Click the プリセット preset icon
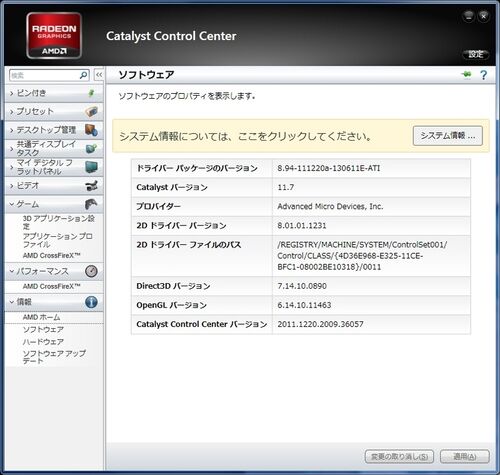This screenshot has width=500, height=475. point(91,111)
